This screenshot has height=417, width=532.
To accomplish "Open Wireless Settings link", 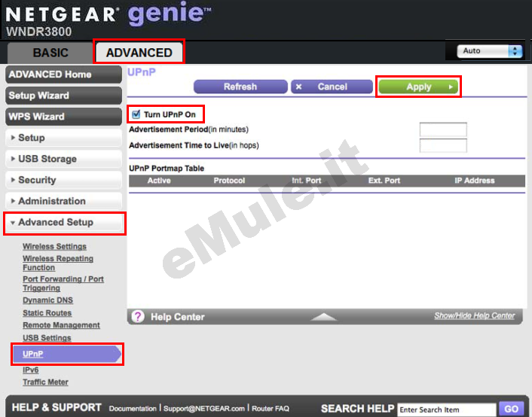I will click(54, 246).
